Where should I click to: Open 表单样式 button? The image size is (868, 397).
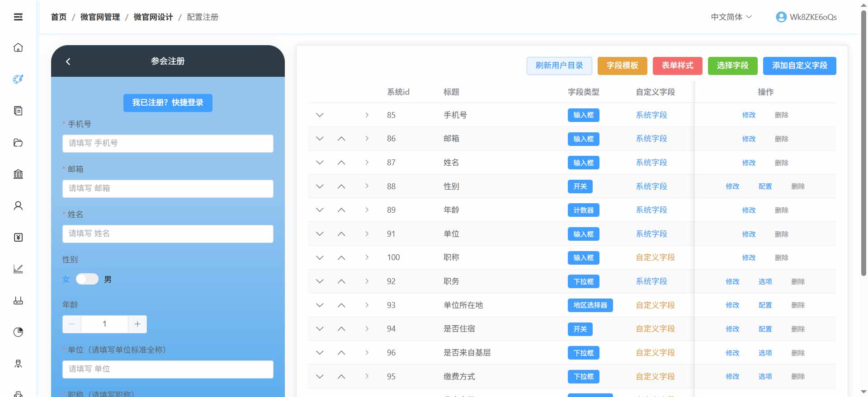pyautogui.click(x=678, y=66)
